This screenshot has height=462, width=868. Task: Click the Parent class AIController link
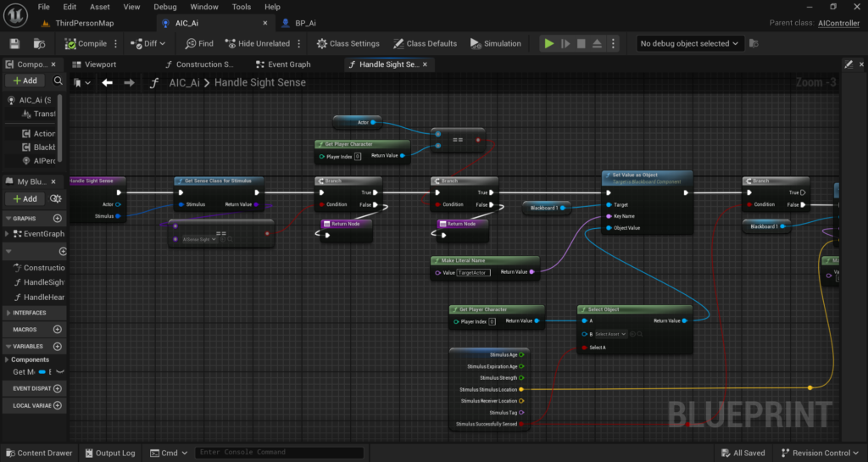[x=838, y=23]
